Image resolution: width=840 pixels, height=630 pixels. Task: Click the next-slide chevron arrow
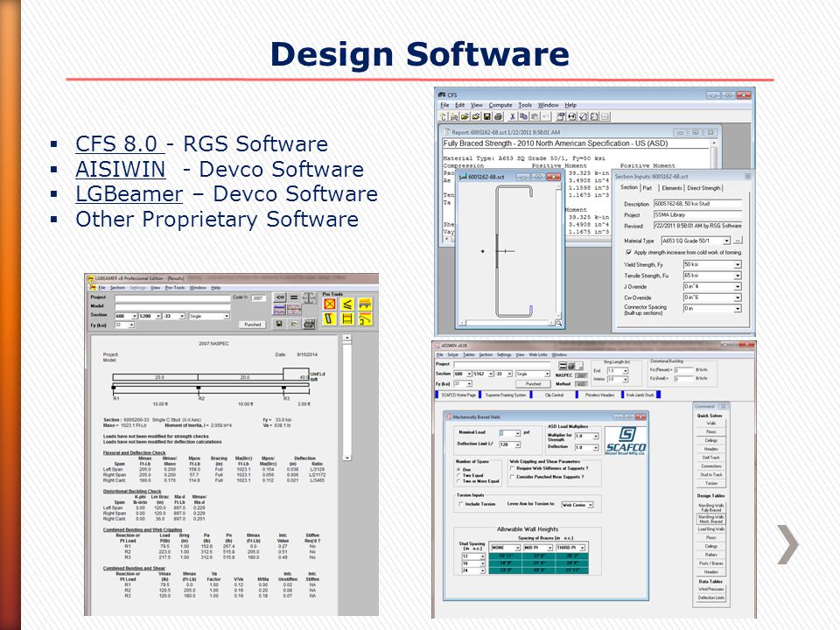point(788,544)
